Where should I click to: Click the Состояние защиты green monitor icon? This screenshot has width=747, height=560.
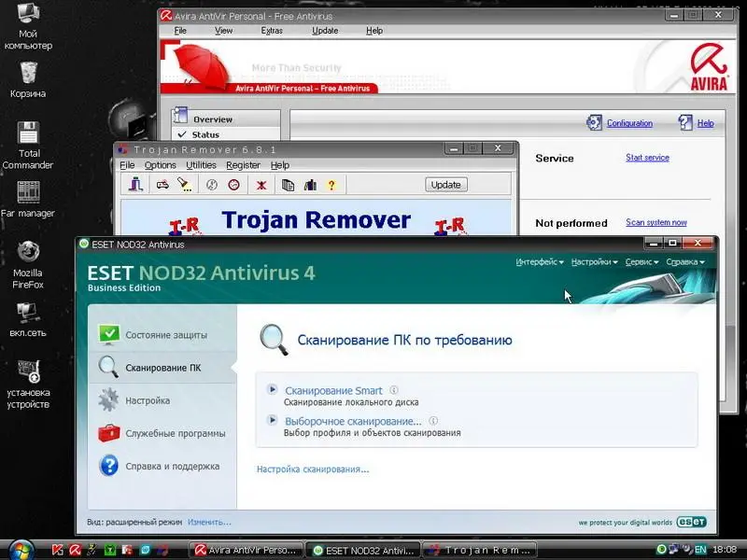[x=109, y=334]
